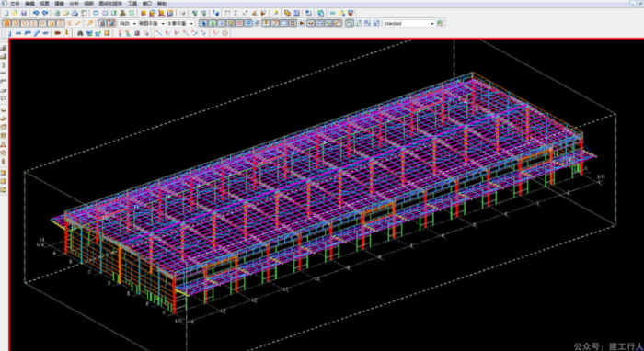Open the 文件 (File) menu
The image size is (644, 351).
pos(15,4)
